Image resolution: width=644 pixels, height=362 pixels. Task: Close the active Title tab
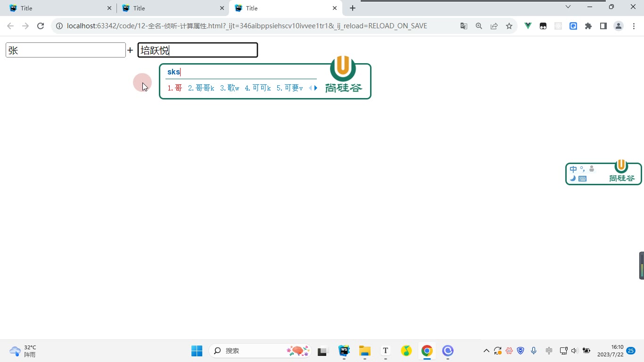point(335,8)
